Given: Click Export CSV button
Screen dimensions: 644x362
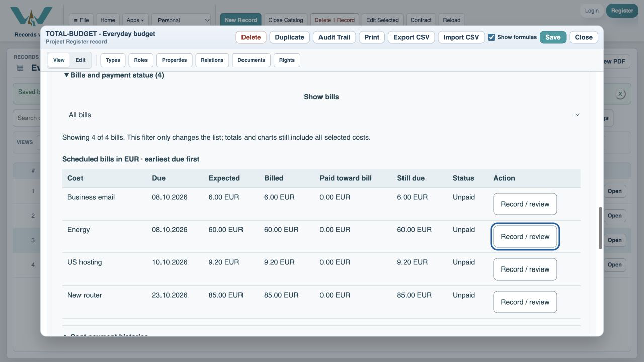Looking at the screenshot, I should [x=412, y=37].
